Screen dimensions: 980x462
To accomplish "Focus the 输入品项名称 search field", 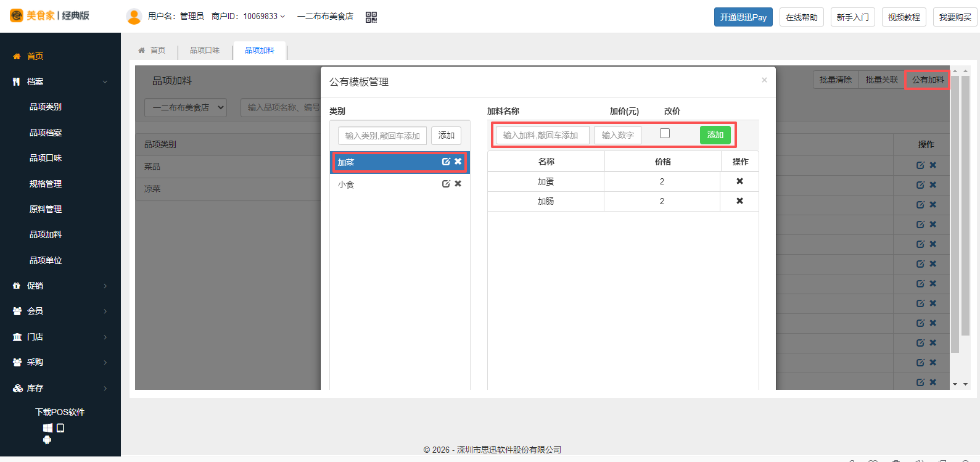I will tap(281, 107).
